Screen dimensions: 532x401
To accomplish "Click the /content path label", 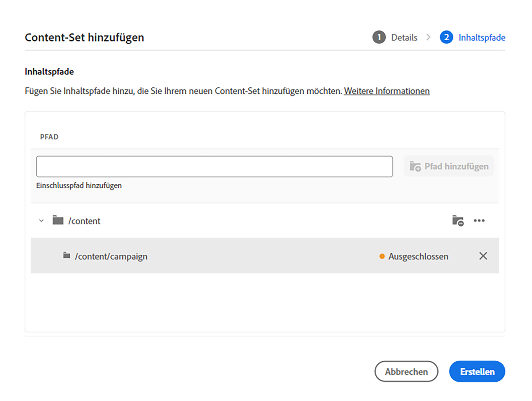I will pyautogui.click(x=84, y=221).
